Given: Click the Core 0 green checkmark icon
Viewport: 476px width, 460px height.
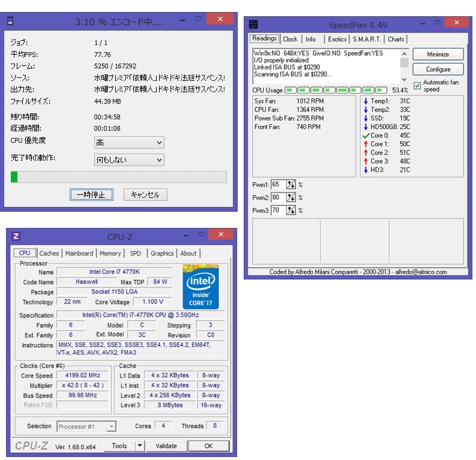Looking at the screenshot, I should tap(366, 136).
